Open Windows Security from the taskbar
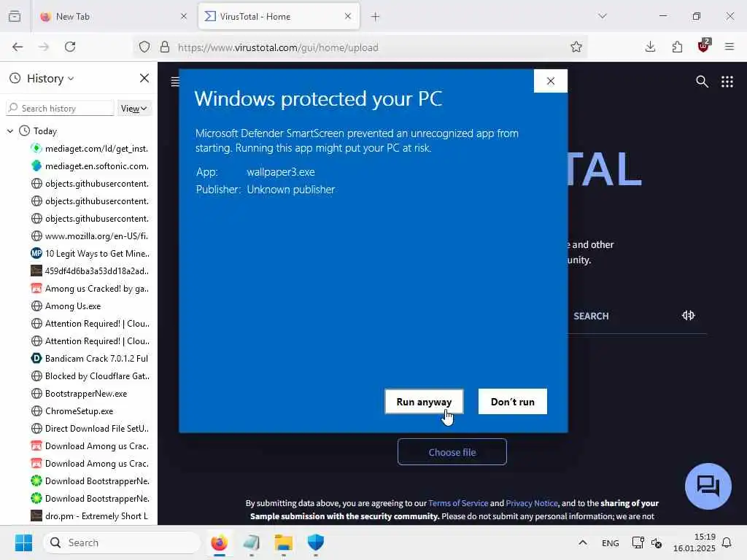The width and height of the screenshot is (747, 560). point(315,542)
